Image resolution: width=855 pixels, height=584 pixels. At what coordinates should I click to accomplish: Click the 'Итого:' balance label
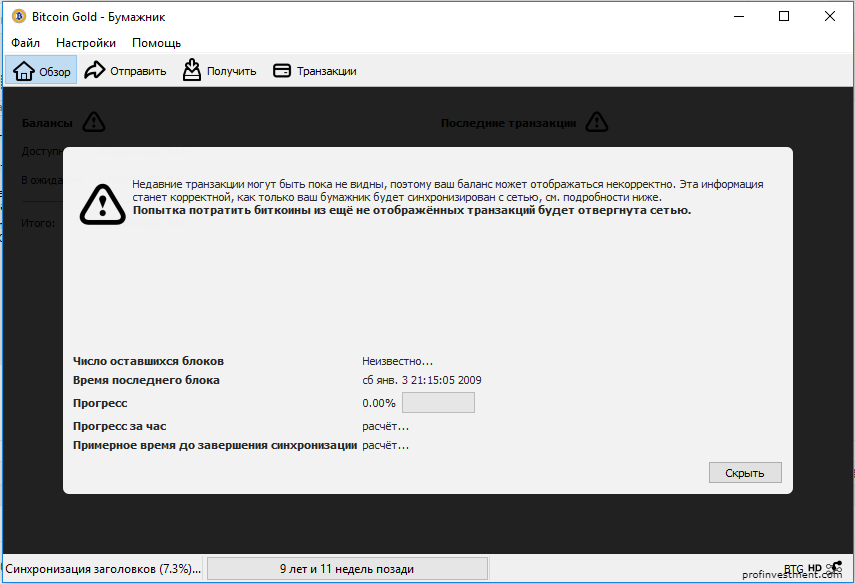pyautogui.click(x=38, y=223)
